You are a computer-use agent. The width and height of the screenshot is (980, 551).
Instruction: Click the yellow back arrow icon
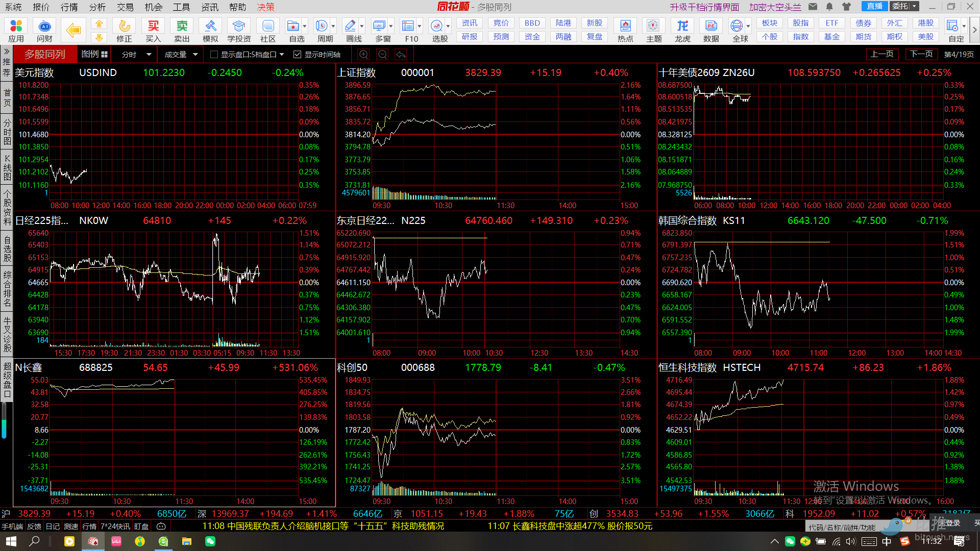73,30
